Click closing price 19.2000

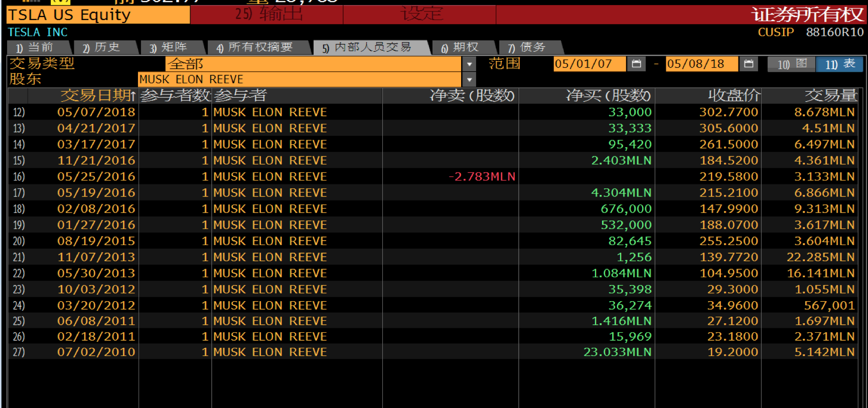tap(733, 352)
